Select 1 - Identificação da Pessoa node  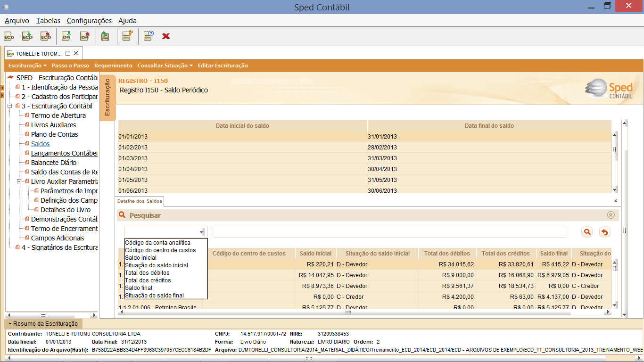pyautogui.click(x=59, y=87)
